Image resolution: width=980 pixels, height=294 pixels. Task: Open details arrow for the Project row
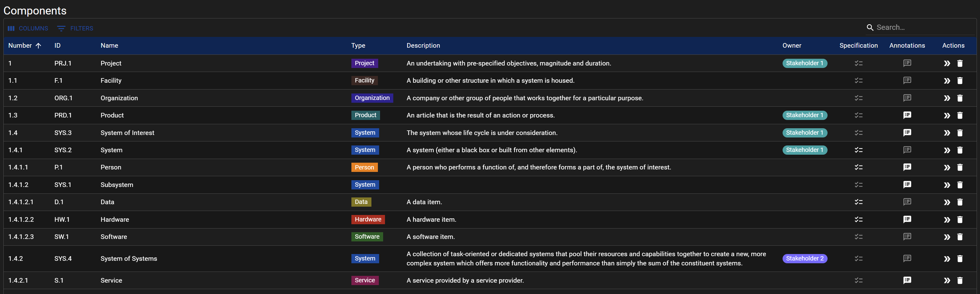(946, 63)
